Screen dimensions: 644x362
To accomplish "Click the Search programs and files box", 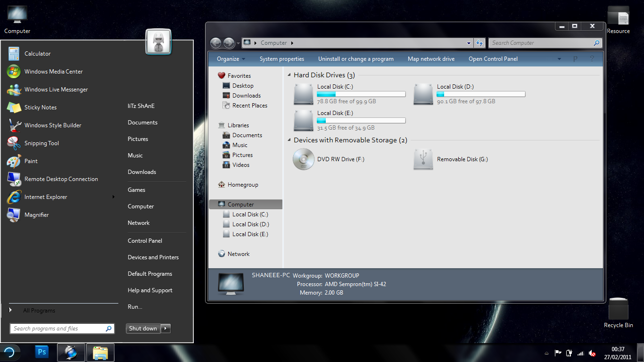I will (x=62, y=329).
